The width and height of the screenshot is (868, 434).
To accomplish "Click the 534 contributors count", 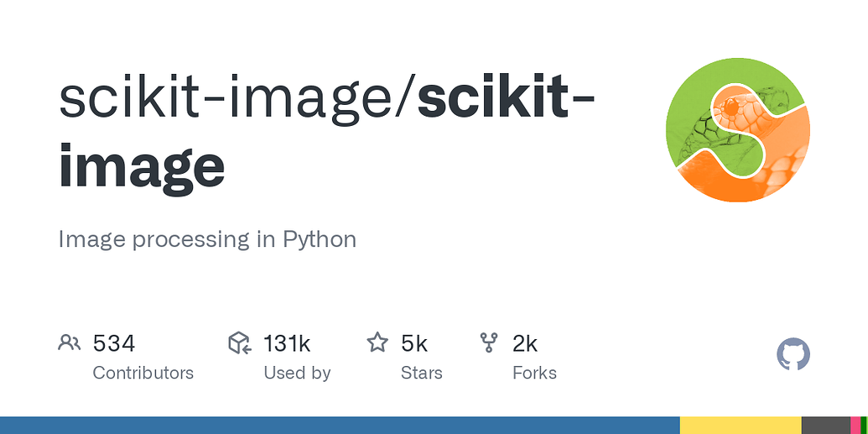I will coord(114,343).
